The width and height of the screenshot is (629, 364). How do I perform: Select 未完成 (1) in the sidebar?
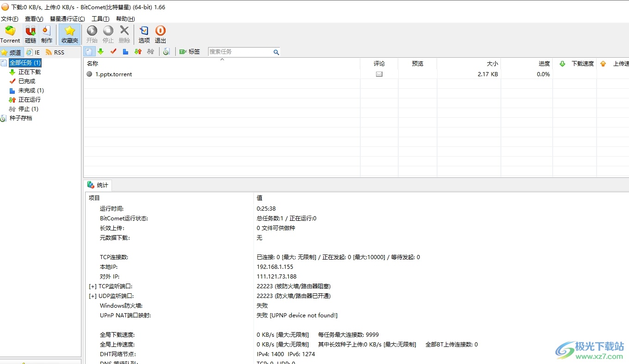click(31, 91)
